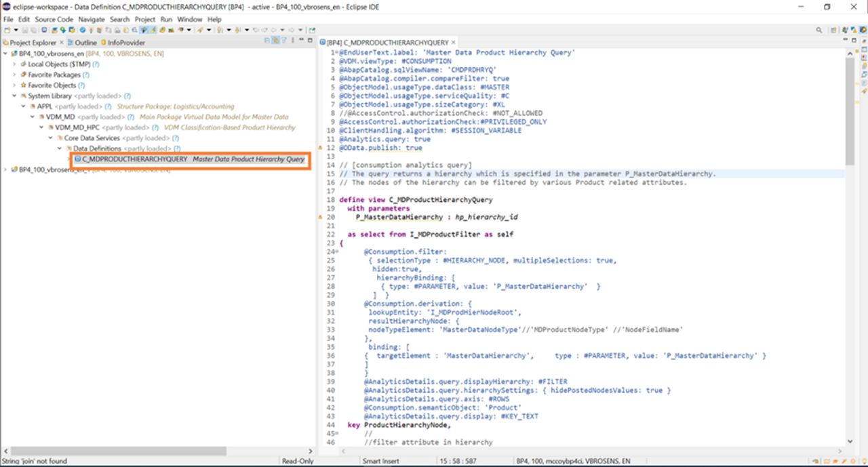The image size is (868, 467).
Task: Collapse the APPL package node
Action: click(x=24, y=106)
